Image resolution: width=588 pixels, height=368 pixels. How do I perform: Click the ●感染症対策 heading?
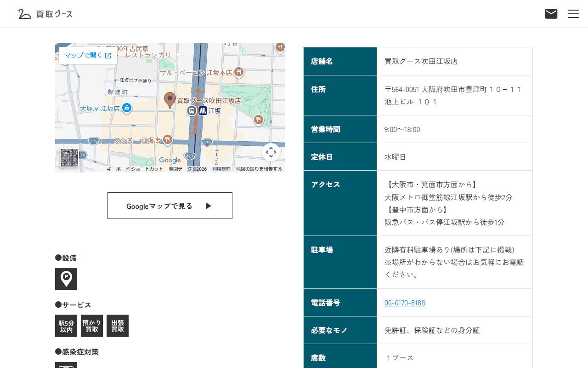pyautogui.click(x=77, y=352)
